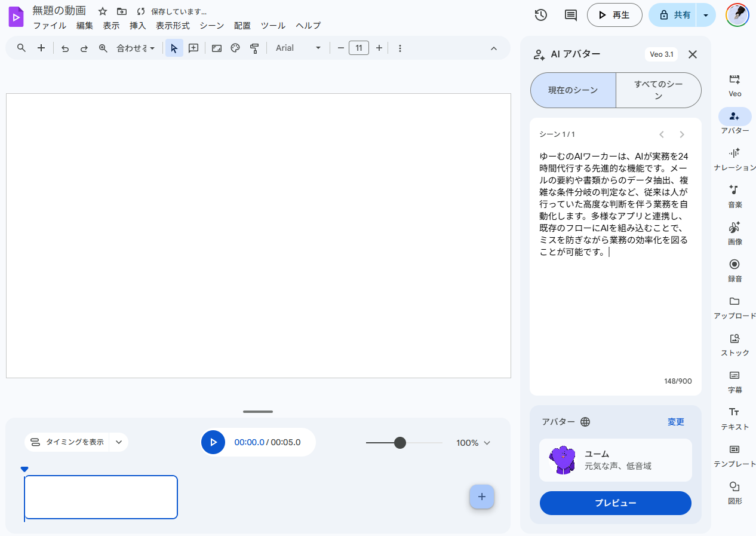The height and width of the screenshot is (536, 756).
Task: Open the 字幕 captions panel
Action: point(735,382)
